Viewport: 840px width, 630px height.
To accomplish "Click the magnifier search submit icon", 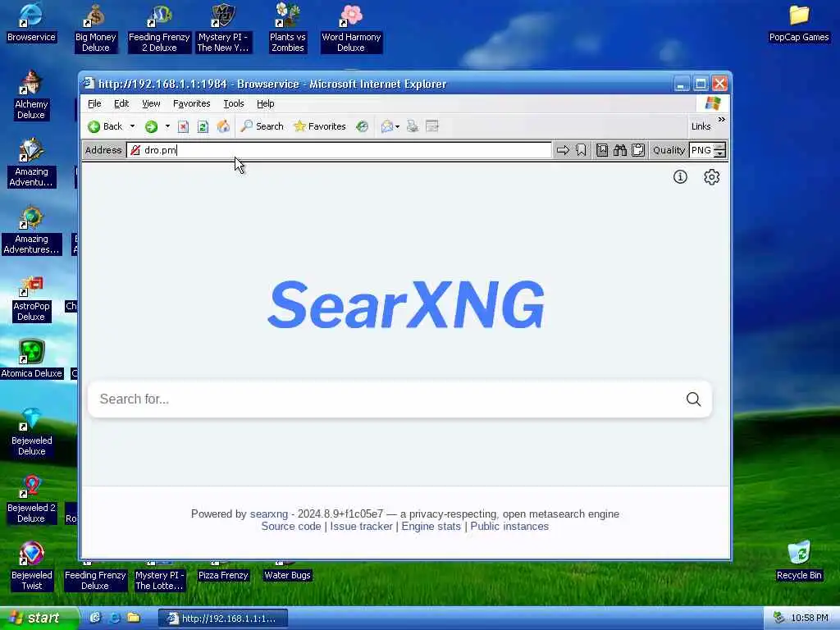I will click(694, 399).
